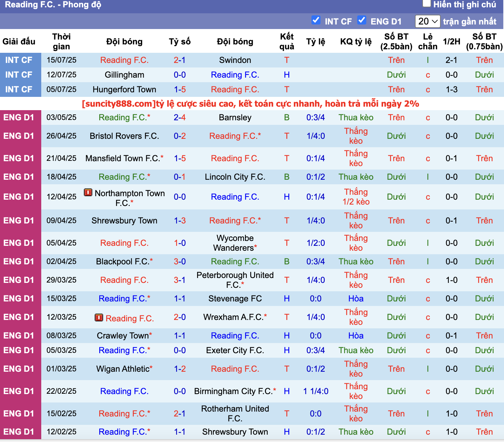This screenshot has height=442, width=504.
Task: Click the Barnsley team name
Action: coord(235,117)
